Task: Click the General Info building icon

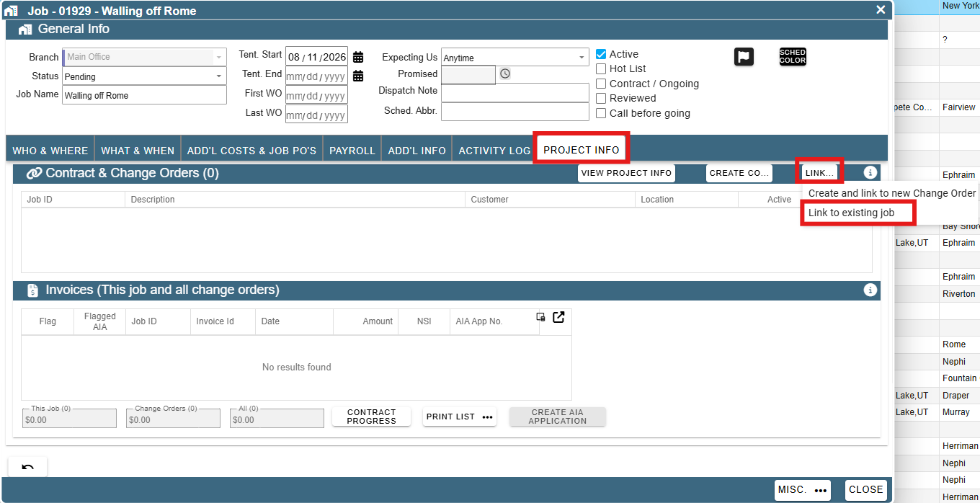Action: point(25,30)
